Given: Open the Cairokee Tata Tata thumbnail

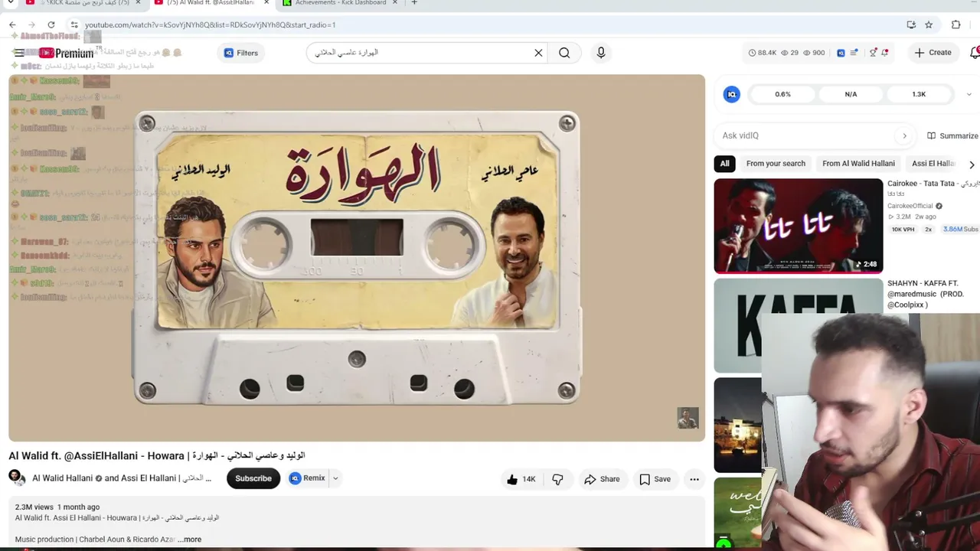Looking at the screenshot, I should [799, 226].
